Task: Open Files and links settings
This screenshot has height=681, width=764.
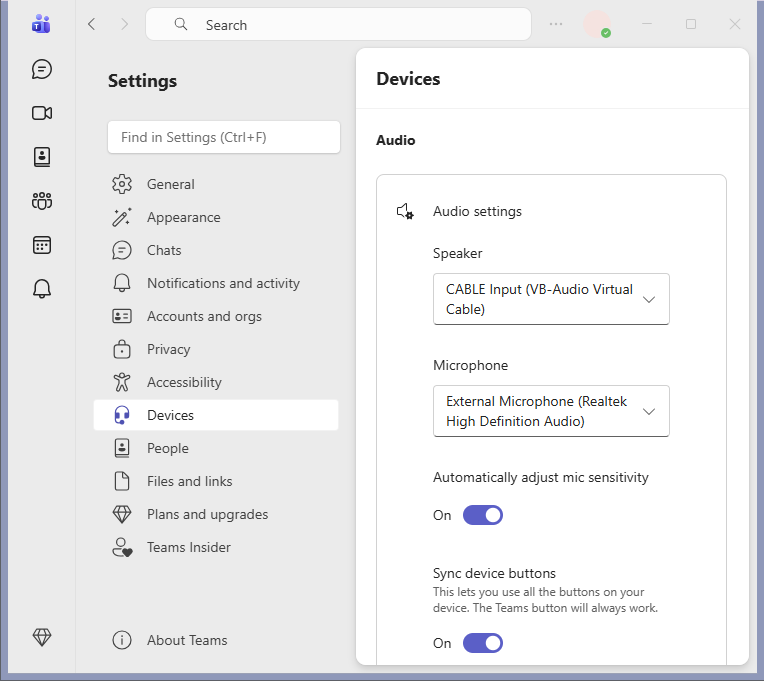Action: point(216,481)
